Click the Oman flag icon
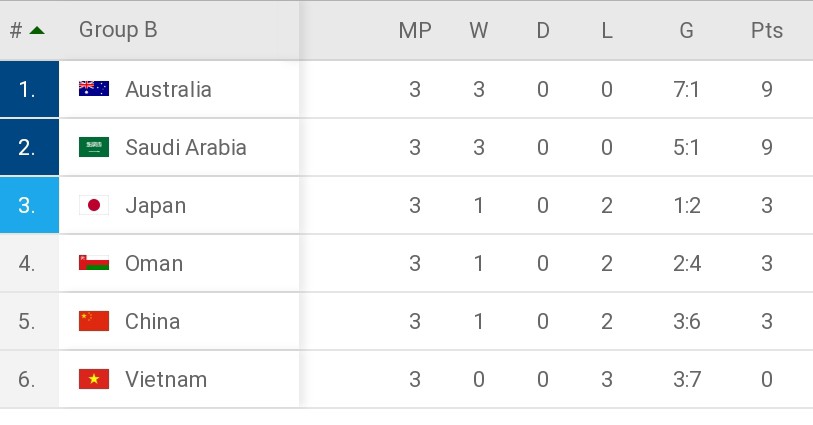The height and width of the screenshot is (425, 813). (x=94, y=263)
